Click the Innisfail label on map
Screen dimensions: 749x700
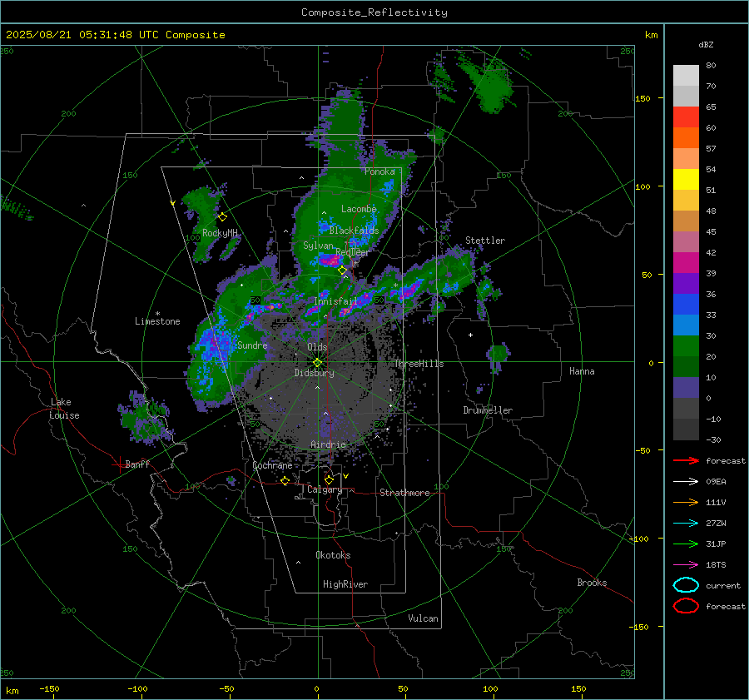336,301
